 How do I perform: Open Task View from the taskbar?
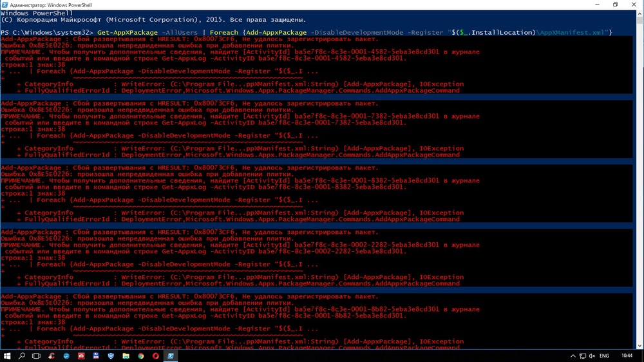pos(37,356)
